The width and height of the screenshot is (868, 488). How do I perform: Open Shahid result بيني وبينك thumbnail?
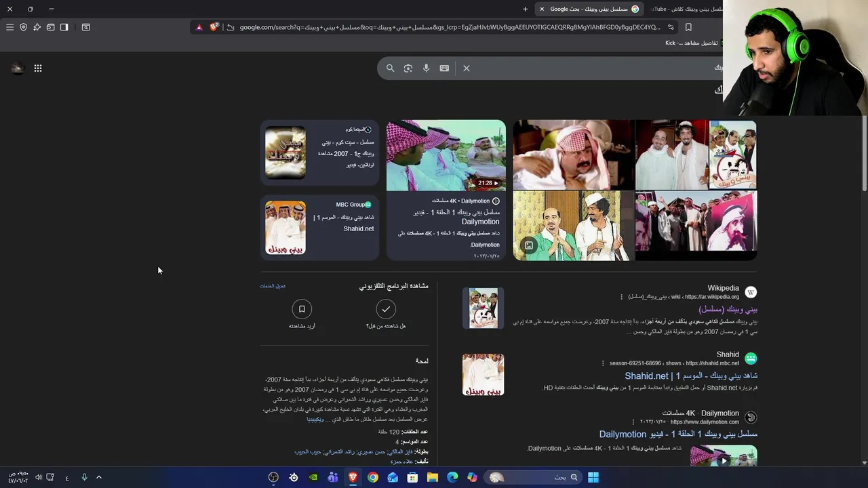tap(484, 375)
